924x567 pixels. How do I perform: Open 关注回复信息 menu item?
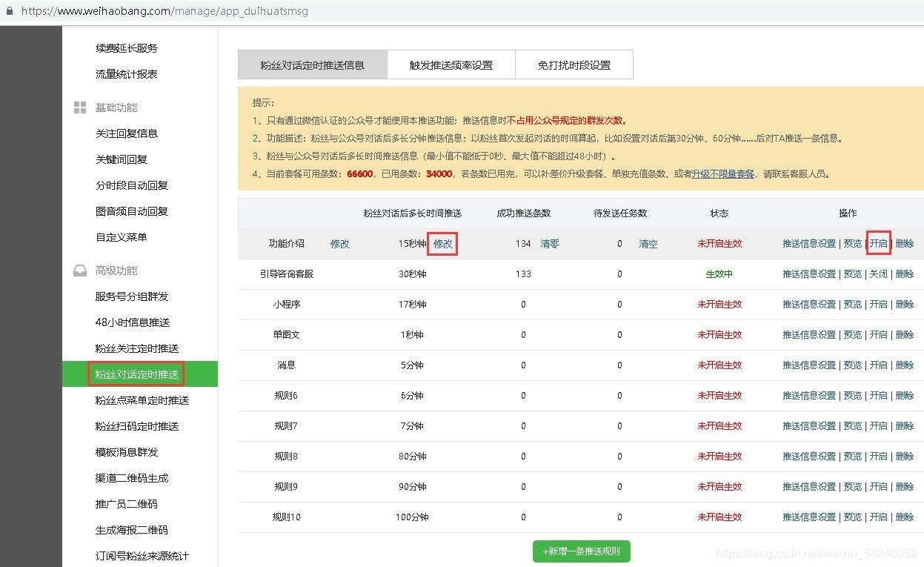click(127, 133)
